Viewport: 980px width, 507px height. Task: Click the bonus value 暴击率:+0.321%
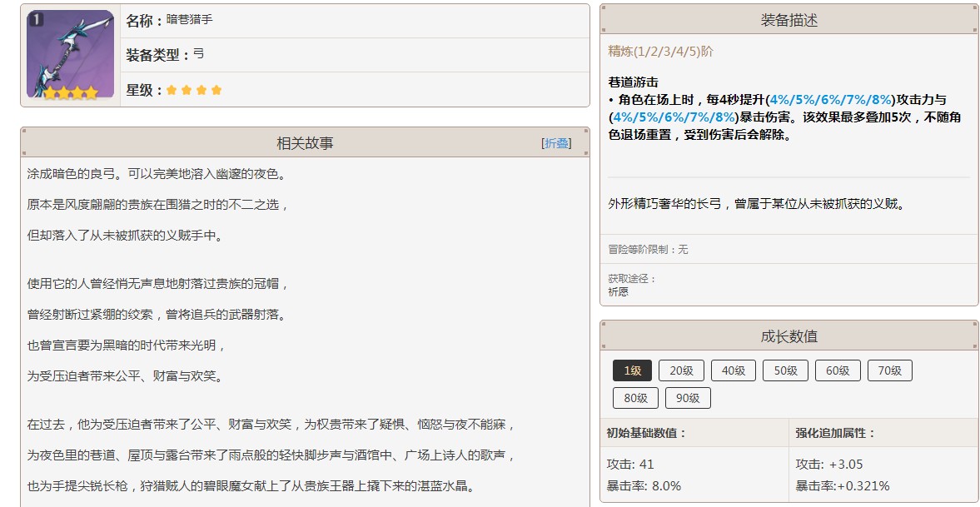pyautogui.click(x=843, y=485)
